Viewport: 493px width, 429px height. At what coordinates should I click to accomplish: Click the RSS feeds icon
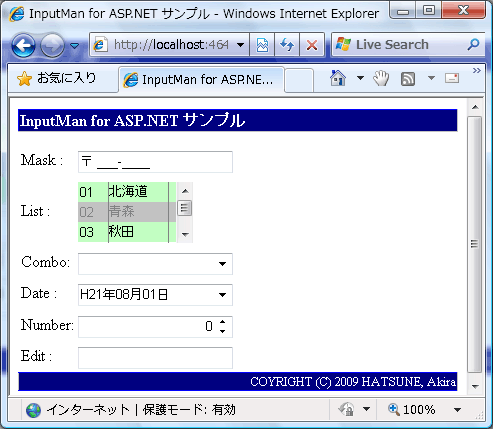[x=408, y=79]
